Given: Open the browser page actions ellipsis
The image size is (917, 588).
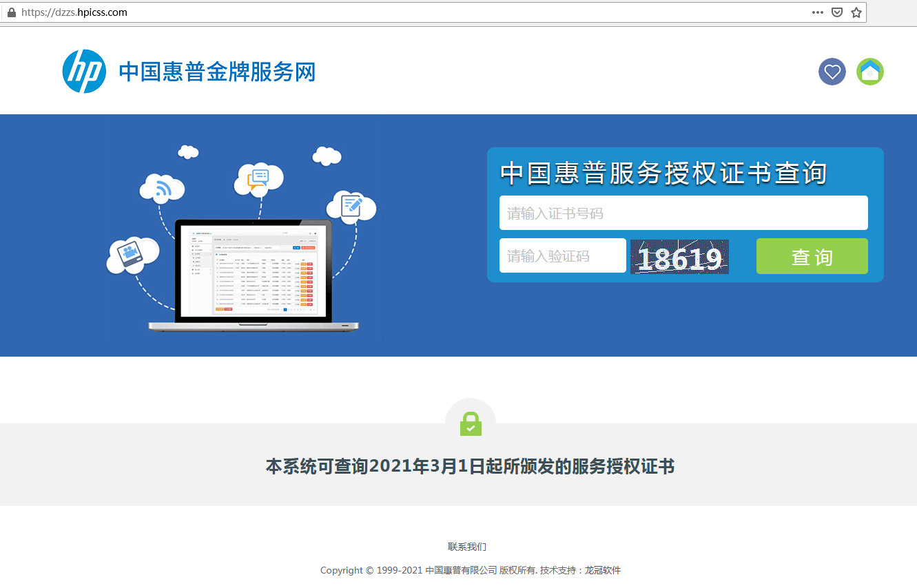Looking at the screenshot, I should [818, 12].
